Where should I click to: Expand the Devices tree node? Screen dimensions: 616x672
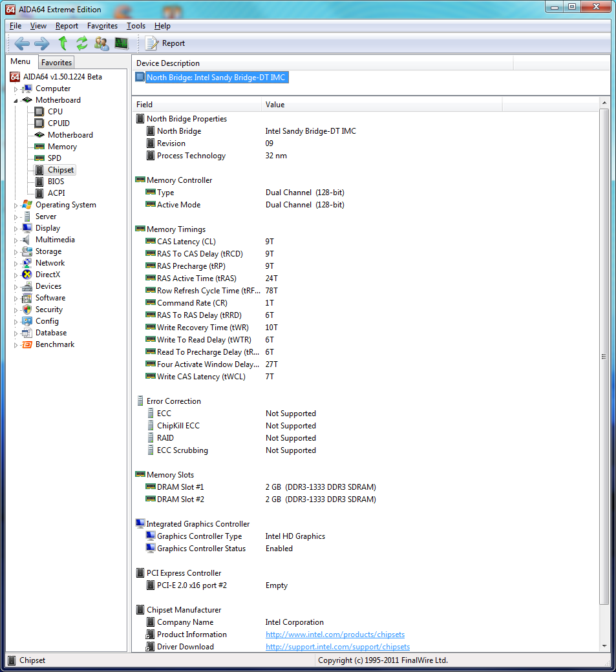(x=16, y=287)
